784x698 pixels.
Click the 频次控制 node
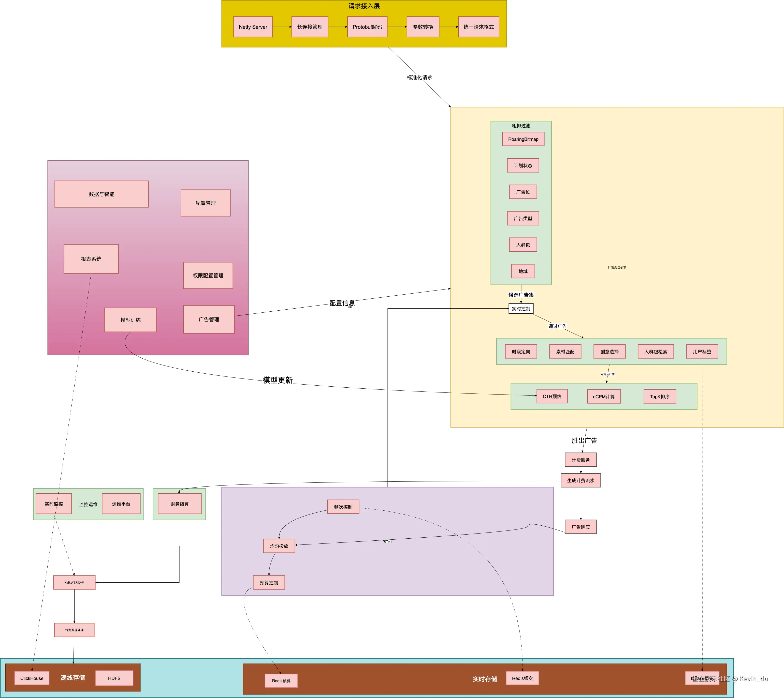343,507
